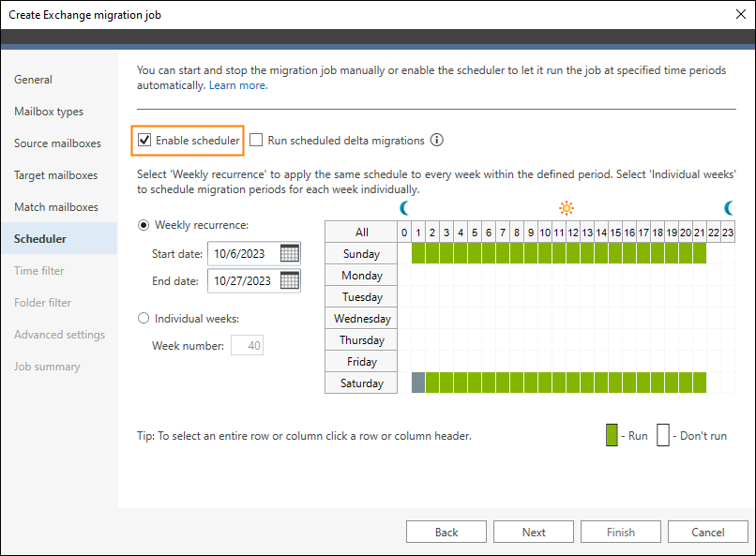Image resolution: width=756 pixels, height=556 pixels.
Task: Select hour 6 column header
Action: tap(489, 233)
